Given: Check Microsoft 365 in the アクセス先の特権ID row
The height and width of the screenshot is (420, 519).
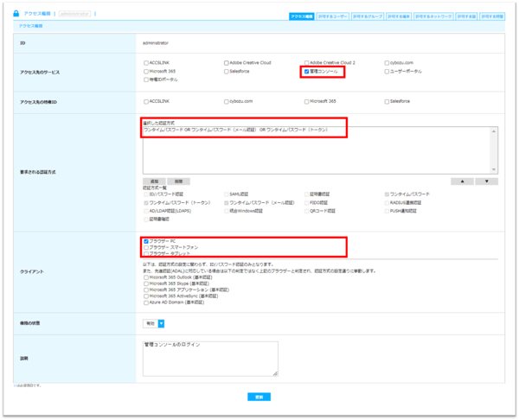Looking at the screenshot, I should (306, 101).
